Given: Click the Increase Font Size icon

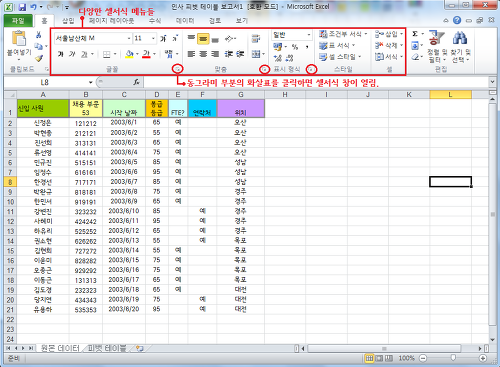Looking at the screenshot, I should 163,39.
